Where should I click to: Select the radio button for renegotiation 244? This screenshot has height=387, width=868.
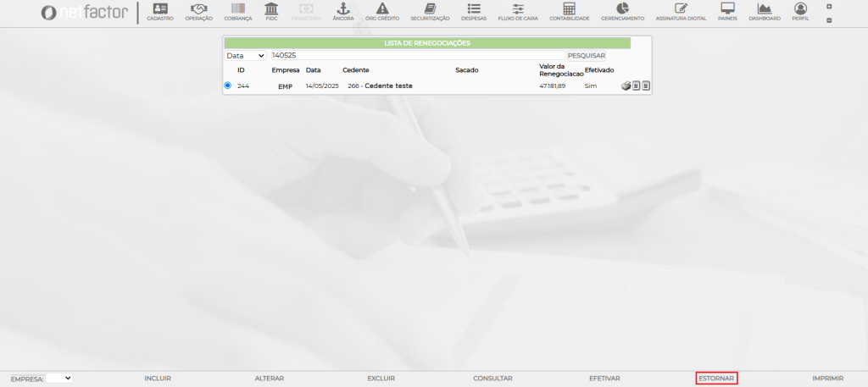[x=227, y=86]
